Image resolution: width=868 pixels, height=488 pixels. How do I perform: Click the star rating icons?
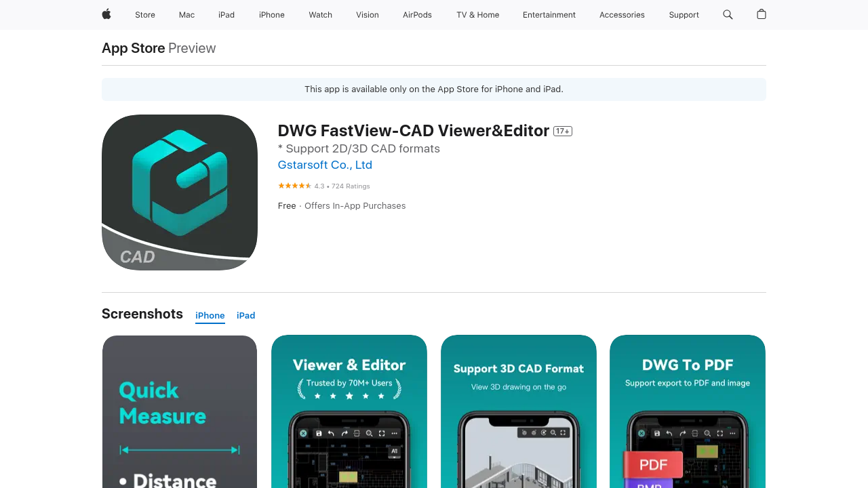pos(294,186)
